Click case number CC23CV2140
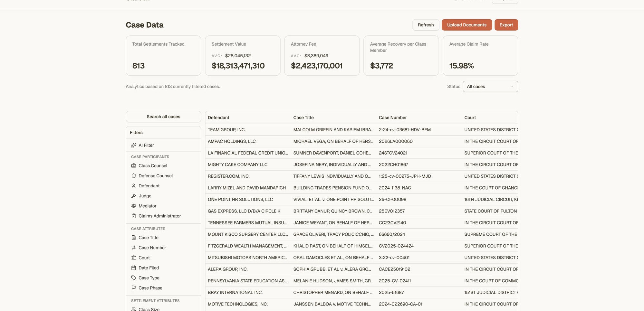This screenshot has width=644, height=311. (392, 223)
